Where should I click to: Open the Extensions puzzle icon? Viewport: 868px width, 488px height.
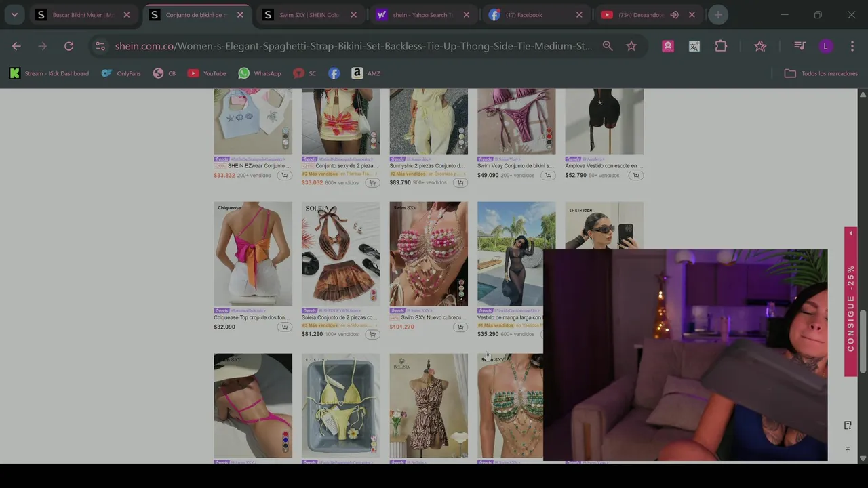coord(721,46)
